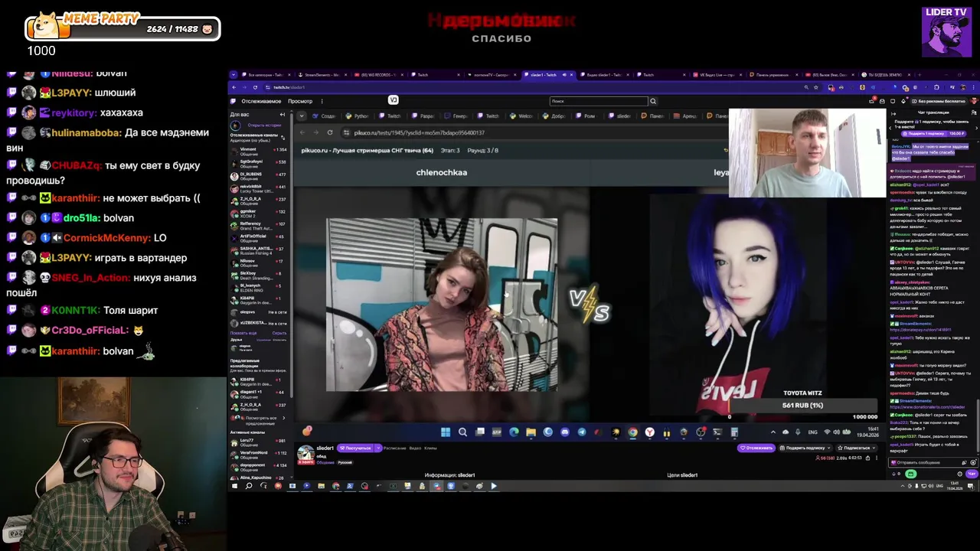This screenshot has height=551, width=980.
Task: Click reload button beside pikuco.ru address
Action: (330, 132)
